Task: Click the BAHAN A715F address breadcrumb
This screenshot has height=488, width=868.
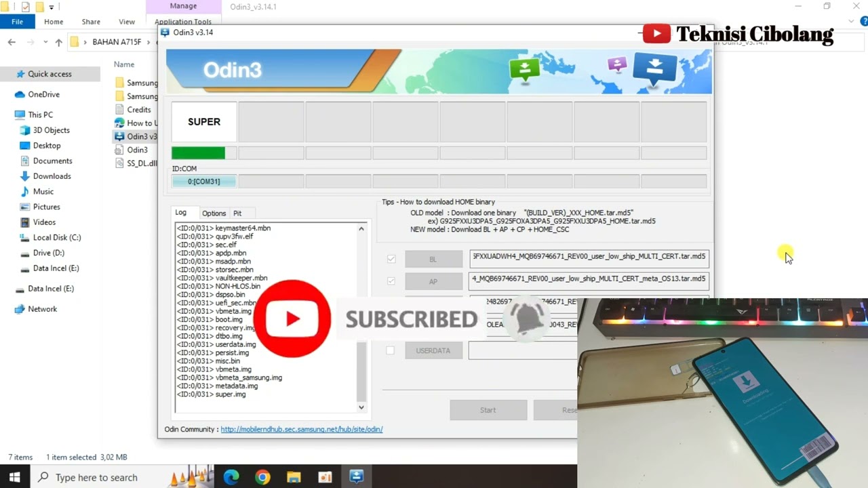Action: [117, 42]
